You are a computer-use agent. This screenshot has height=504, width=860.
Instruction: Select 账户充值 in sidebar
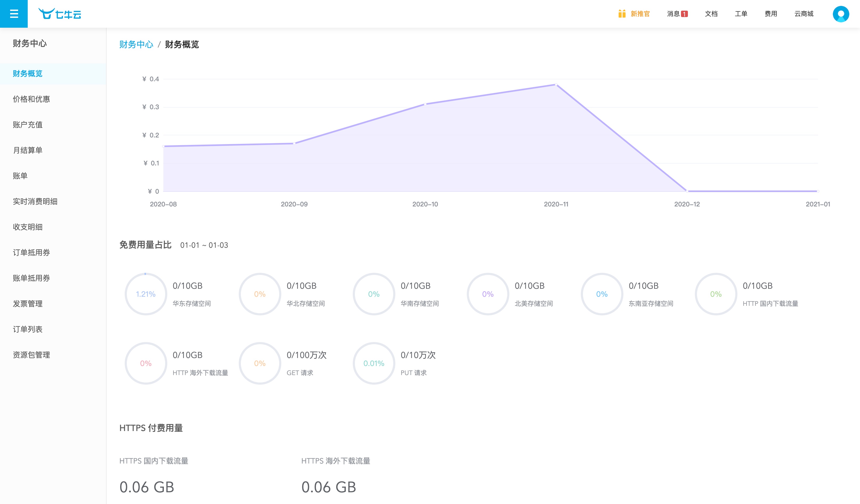(x=53, y=125)
